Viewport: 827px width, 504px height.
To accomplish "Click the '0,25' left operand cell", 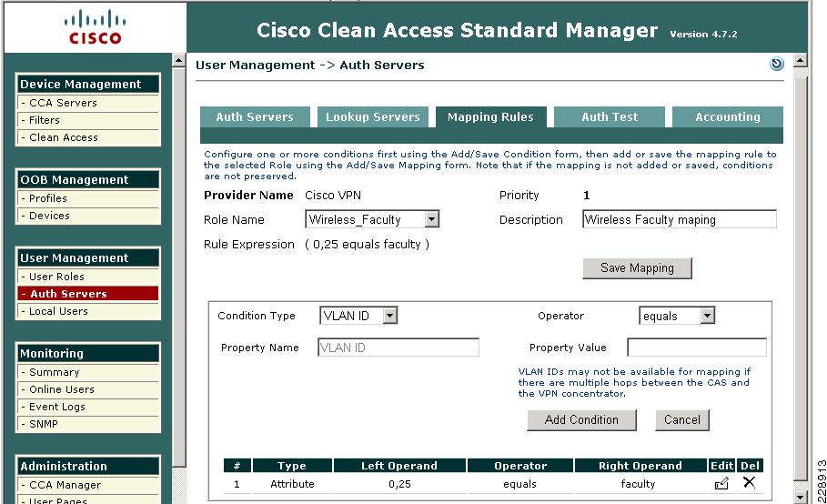I will coord(399,484).
